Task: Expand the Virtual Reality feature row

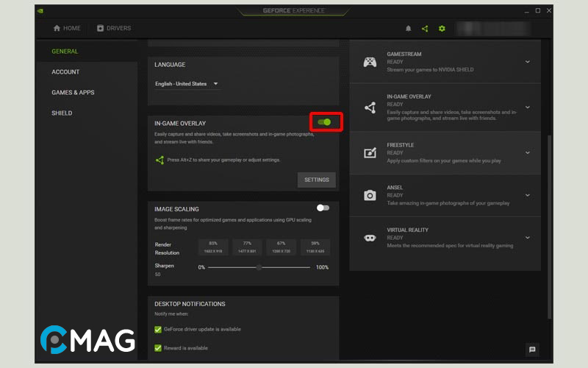Action: pos(527,238)
